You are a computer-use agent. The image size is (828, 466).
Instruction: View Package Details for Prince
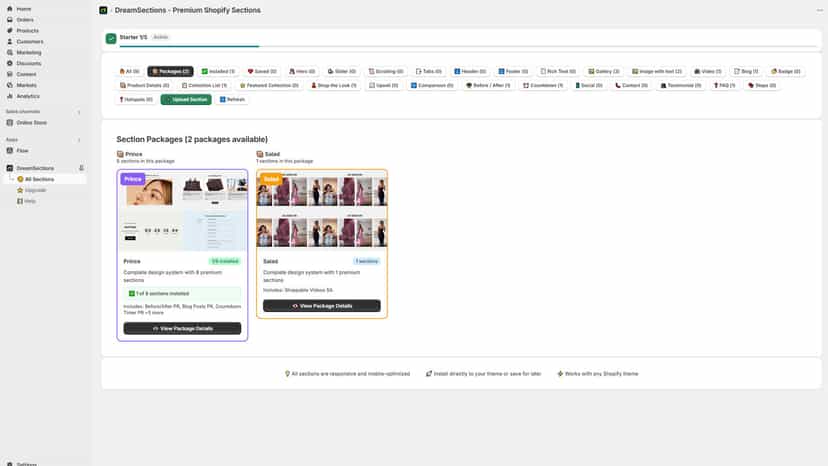point(182,329)
